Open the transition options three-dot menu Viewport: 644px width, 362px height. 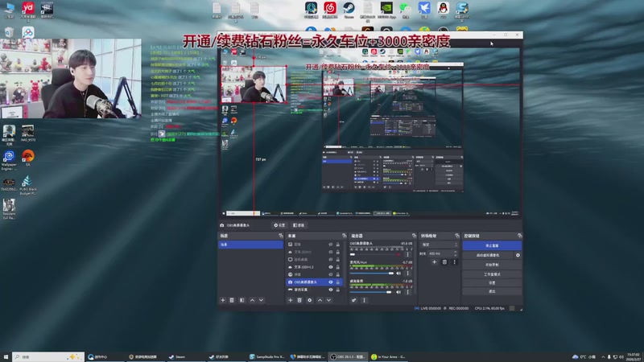click(454, 262)
